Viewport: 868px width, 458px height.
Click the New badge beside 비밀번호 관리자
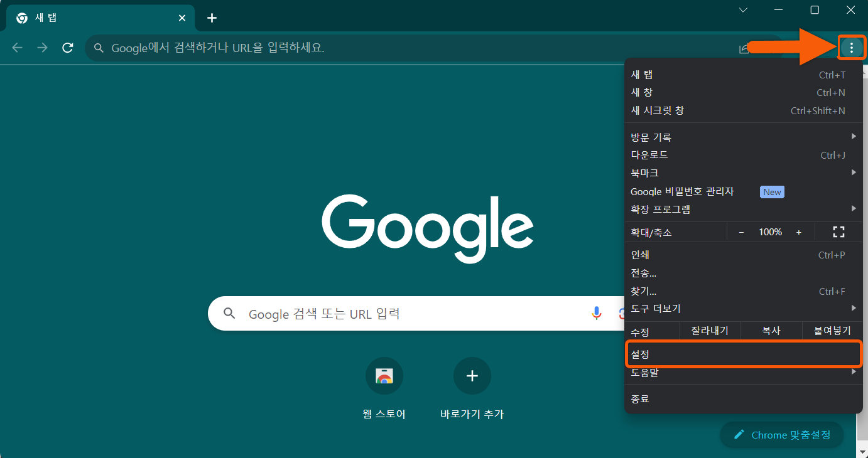(x=772, y=192)
